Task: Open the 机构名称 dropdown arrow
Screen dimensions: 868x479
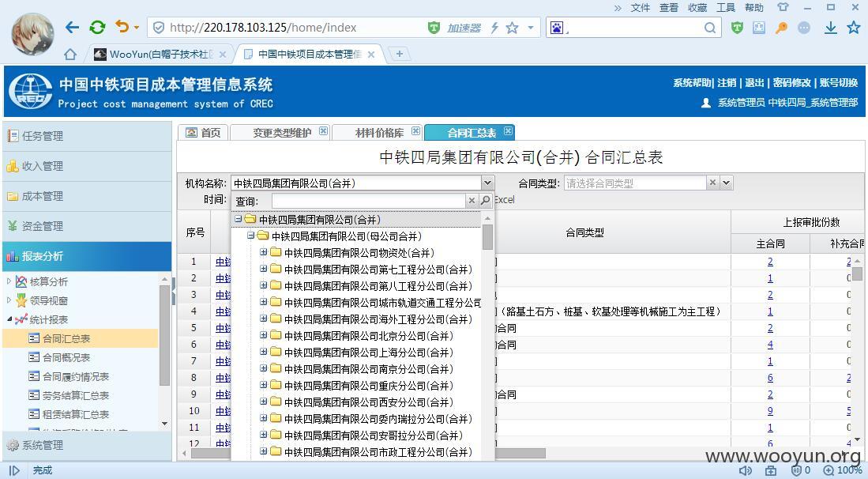Action: tap(487, 183)
